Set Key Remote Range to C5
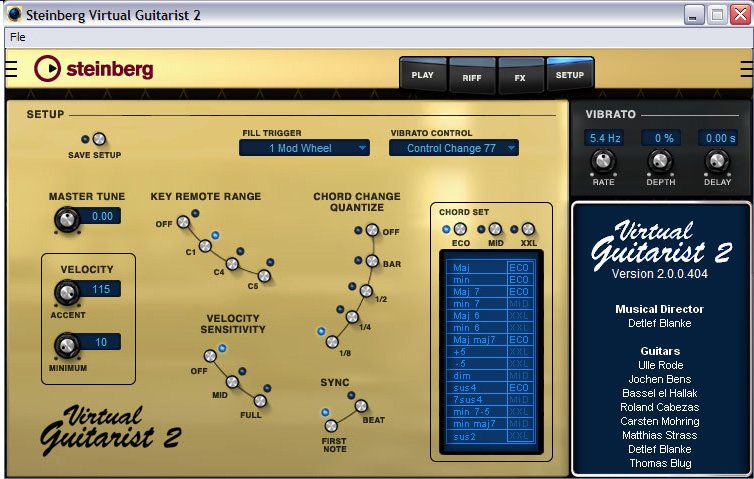The height and width of the screenshot is (479, 754). pyautogui.click(x=264, y=276)
